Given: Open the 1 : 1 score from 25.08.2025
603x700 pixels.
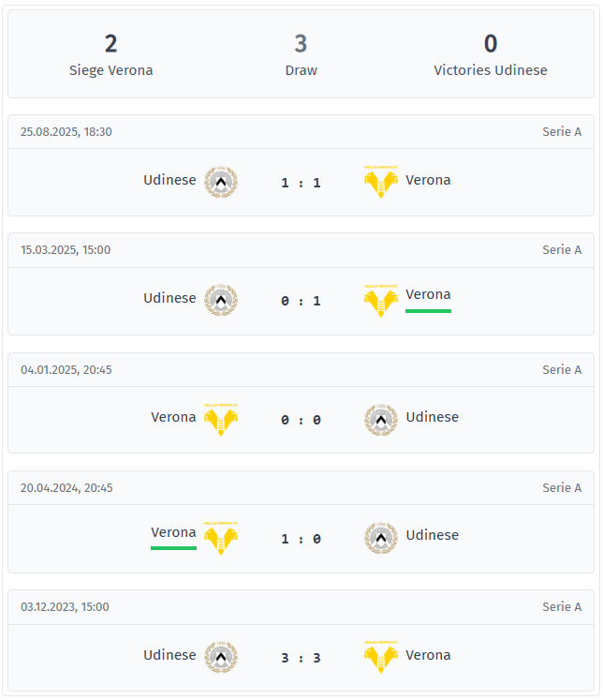Looking at the screenshot, I should [301, 183].
